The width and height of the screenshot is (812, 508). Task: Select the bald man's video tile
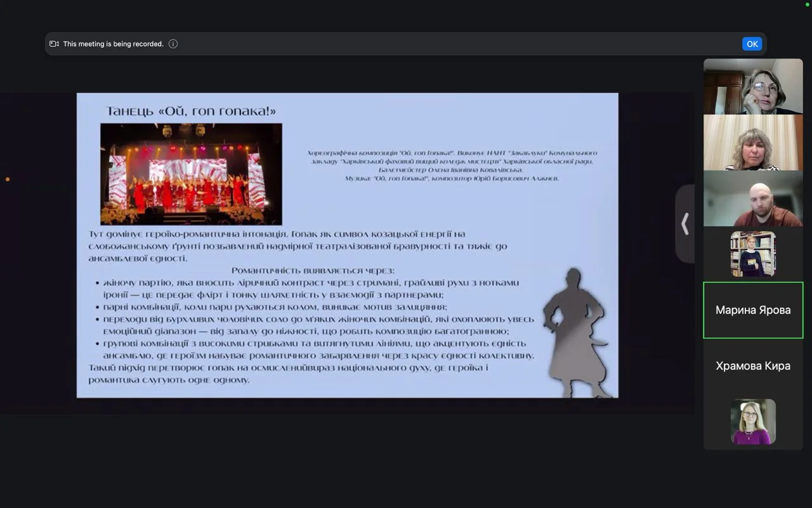[753, 198]
